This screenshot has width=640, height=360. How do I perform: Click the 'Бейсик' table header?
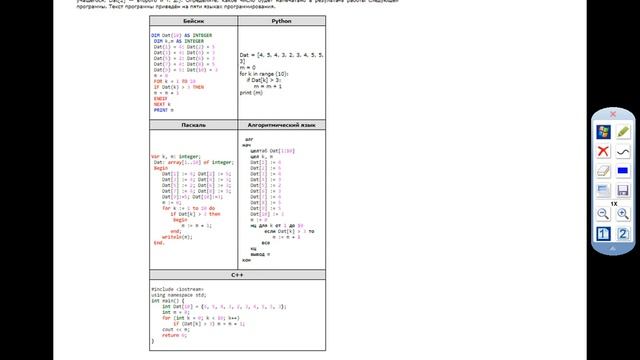(x=193, y=21)
